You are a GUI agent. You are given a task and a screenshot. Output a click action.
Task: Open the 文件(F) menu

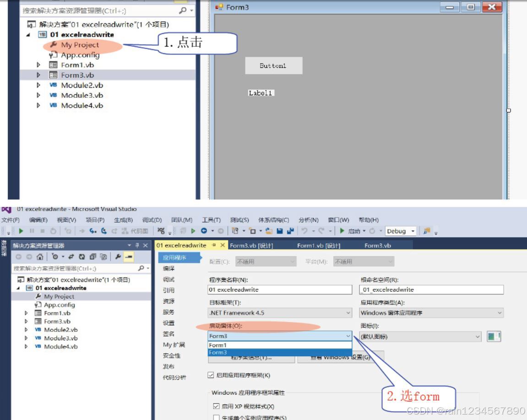(11, 220)
